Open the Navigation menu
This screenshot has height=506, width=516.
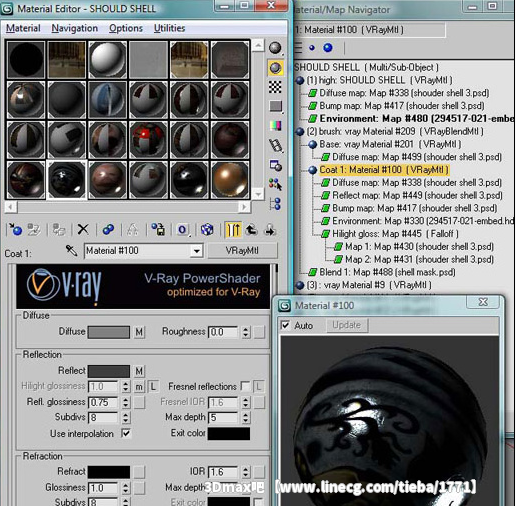(x=75, y=28)
